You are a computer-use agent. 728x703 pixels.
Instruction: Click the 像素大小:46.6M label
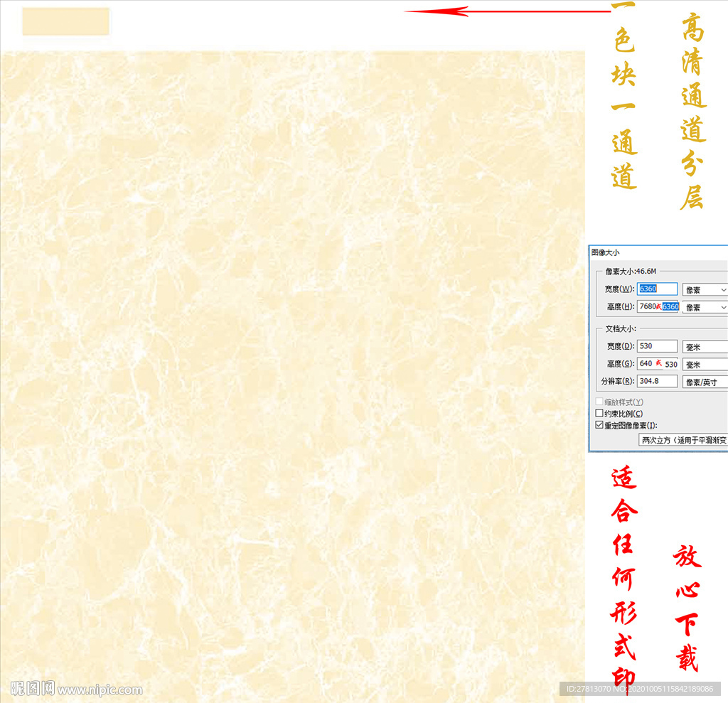tap(631, 271)
